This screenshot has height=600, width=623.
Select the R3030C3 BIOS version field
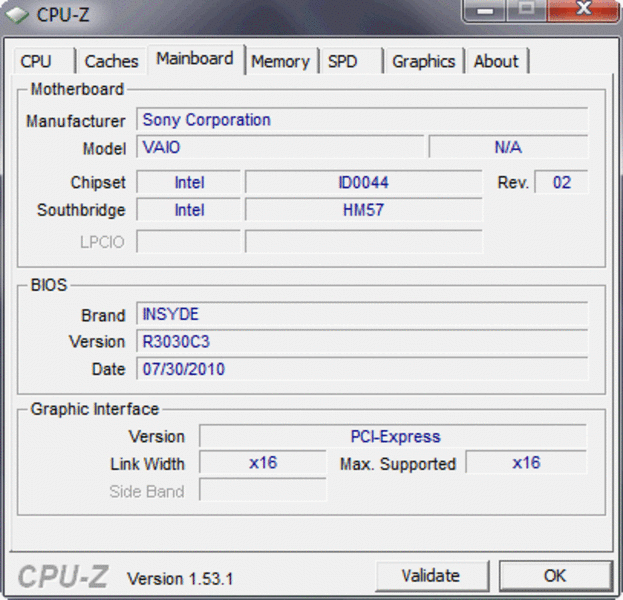[362, 341]
